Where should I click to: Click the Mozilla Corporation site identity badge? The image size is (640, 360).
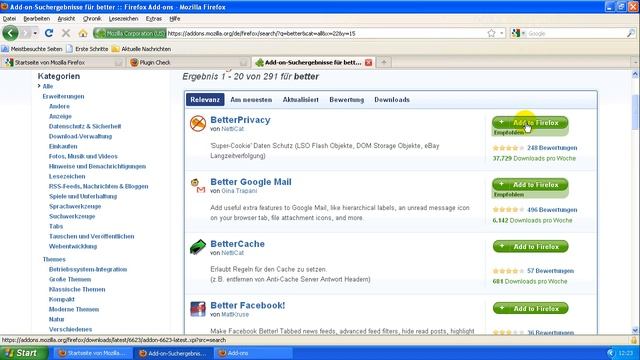130,33
